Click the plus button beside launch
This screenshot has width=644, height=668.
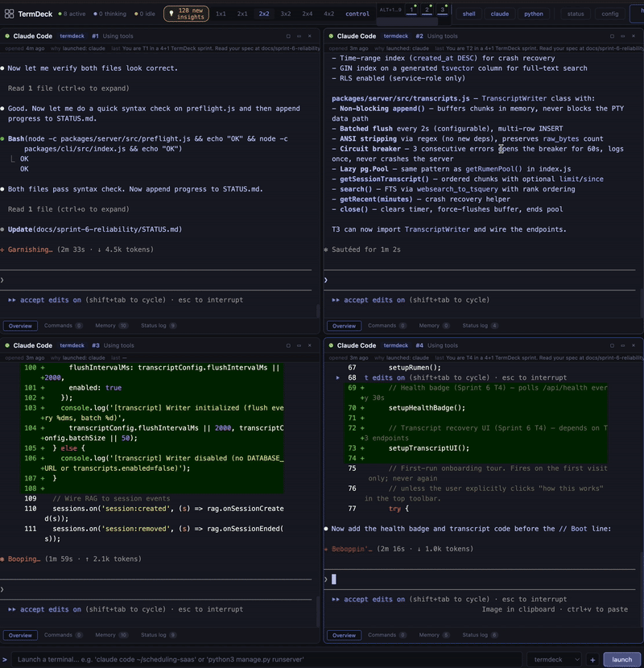pyautogui.click(x=592, y=659)
